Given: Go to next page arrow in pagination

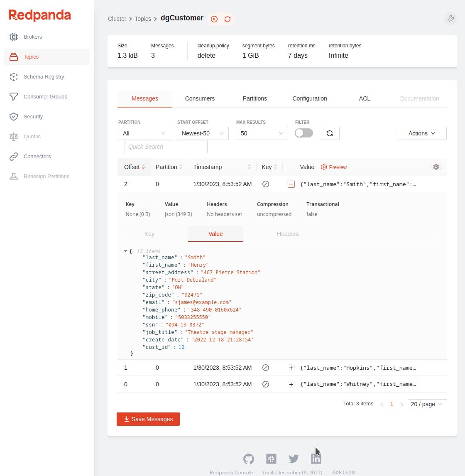Looking at the screenshot, I should coord(402,405).
